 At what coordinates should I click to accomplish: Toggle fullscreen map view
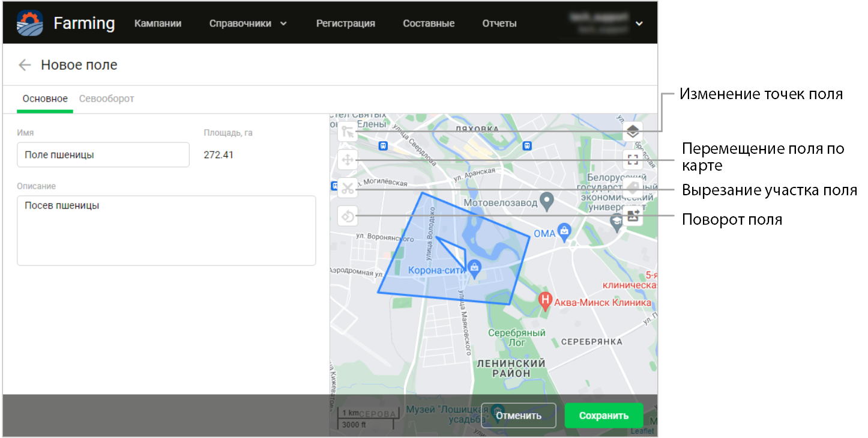(x=633, y=160)
